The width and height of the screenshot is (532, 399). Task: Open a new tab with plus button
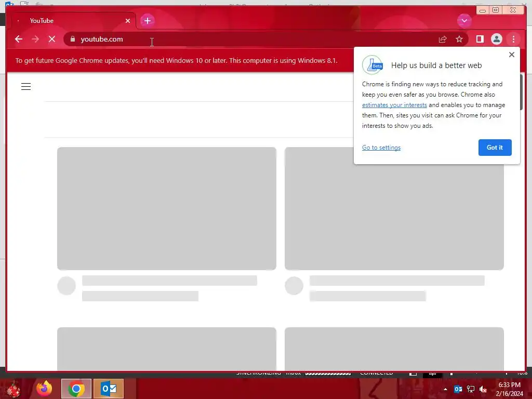coord(147,21)
